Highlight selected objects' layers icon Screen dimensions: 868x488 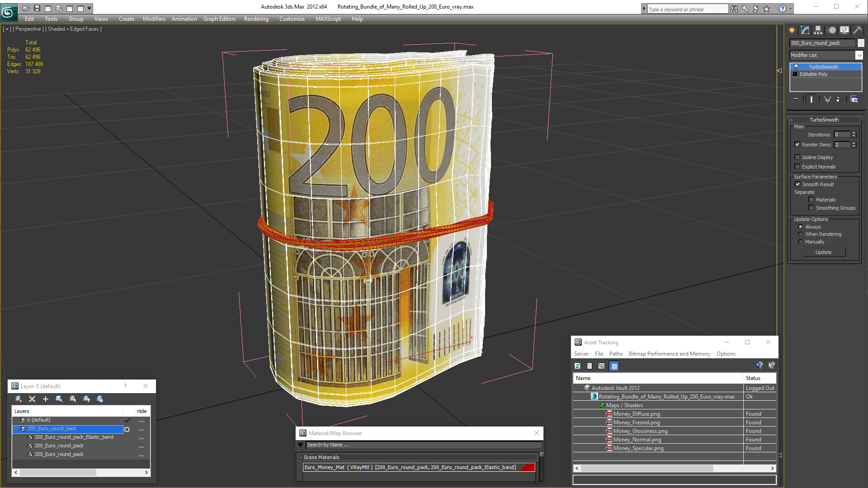[x=73, y=399]
